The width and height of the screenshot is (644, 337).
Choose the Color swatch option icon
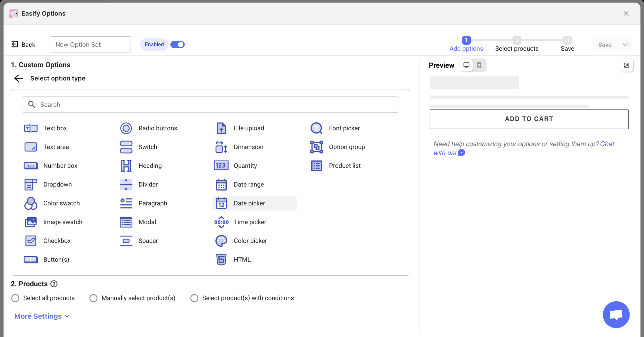[x=31, y=203]
